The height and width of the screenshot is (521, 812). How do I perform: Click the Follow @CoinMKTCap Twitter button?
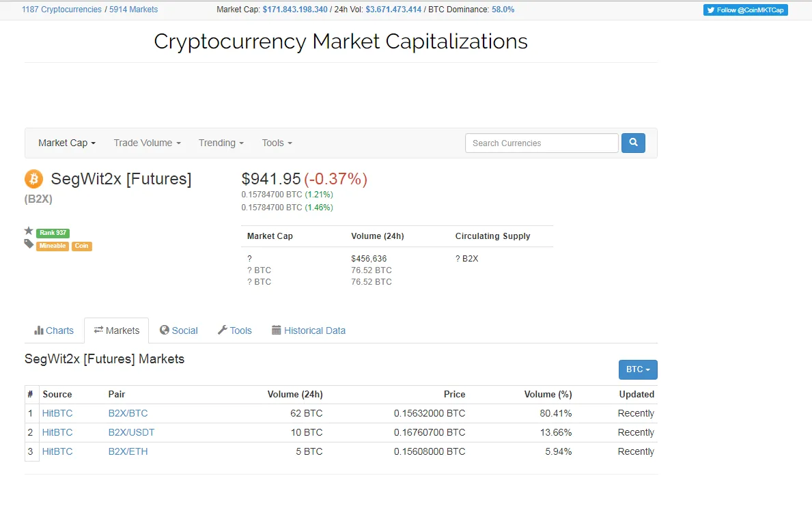745,10
